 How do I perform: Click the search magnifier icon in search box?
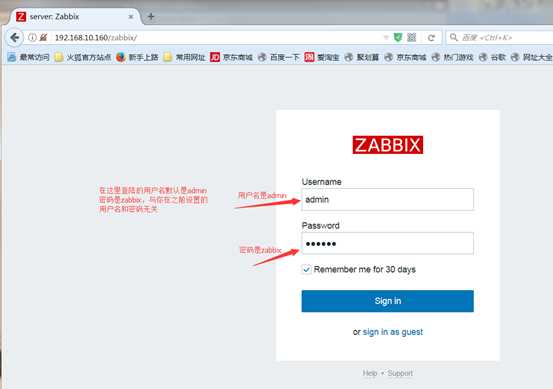[x=454, y=37]
